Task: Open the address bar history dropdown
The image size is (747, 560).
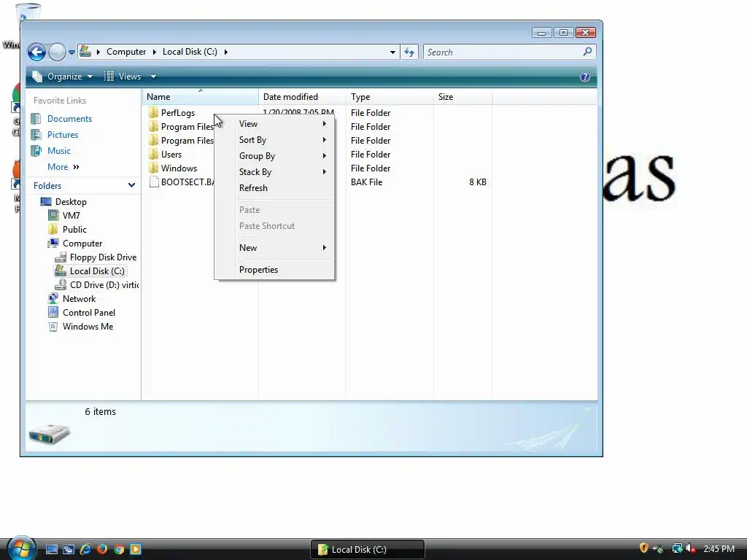Action: 392,52
